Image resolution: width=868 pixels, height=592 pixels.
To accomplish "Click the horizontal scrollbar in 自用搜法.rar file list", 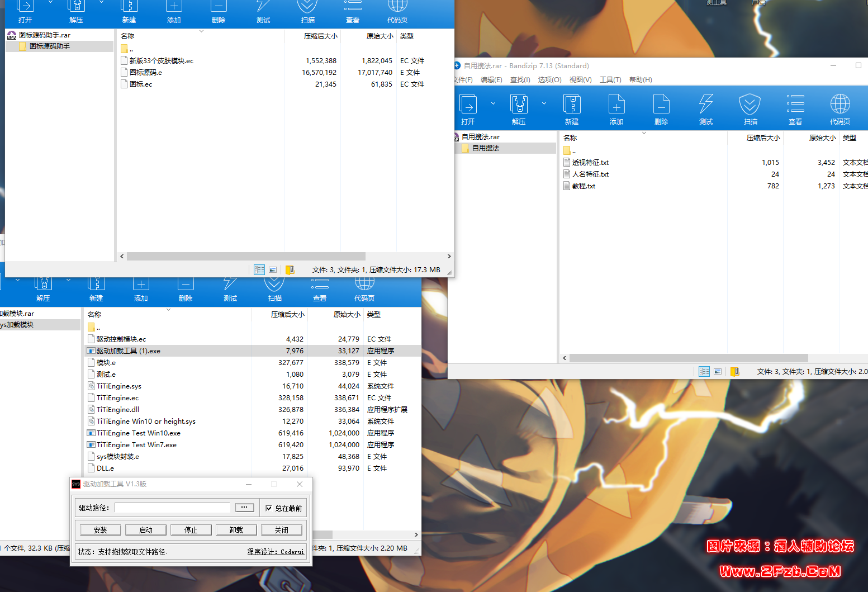I will (688, 358).
